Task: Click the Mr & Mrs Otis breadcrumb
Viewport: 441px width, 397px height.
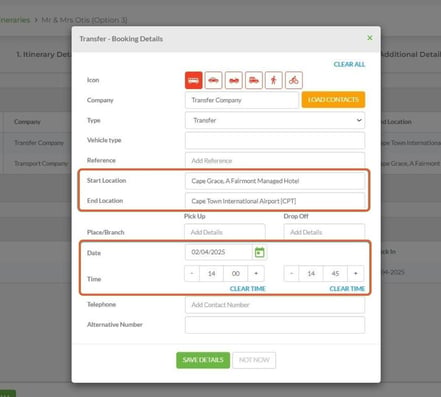Action: click(x=84, y=20)
